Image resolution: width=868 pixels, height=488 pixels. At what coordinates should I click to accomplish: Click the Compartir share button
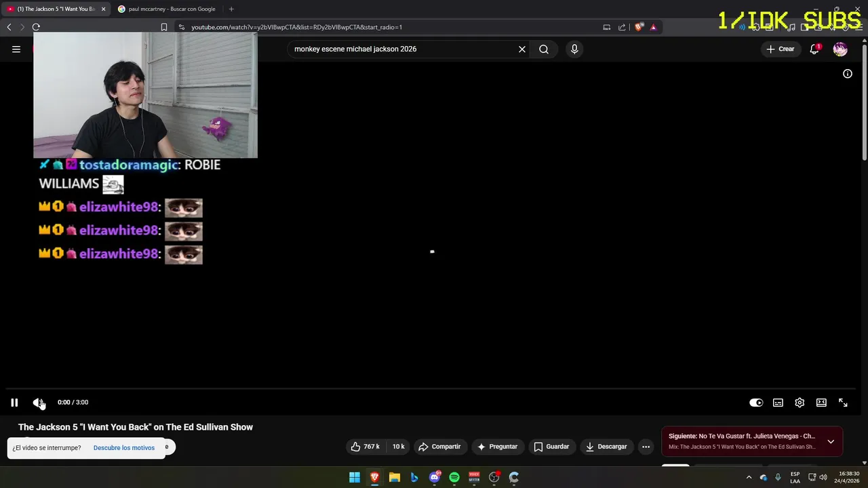click(440, 447)
